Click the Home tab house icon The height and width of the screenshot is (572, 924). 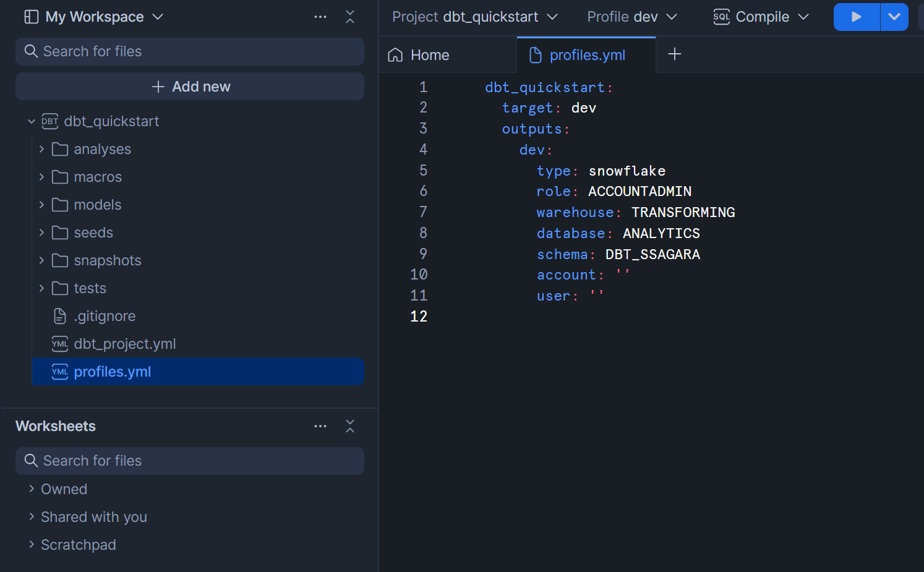395,55
